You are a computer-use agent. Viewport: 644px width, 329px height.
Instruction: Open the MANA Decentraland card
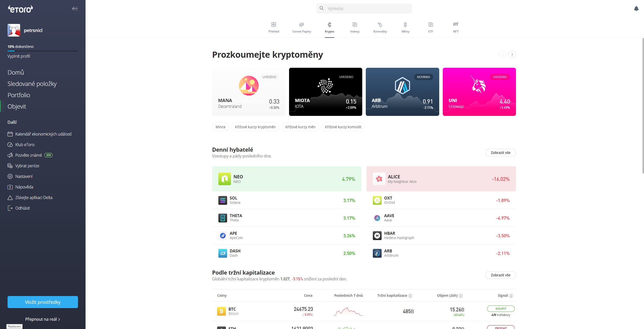(249, 92)
